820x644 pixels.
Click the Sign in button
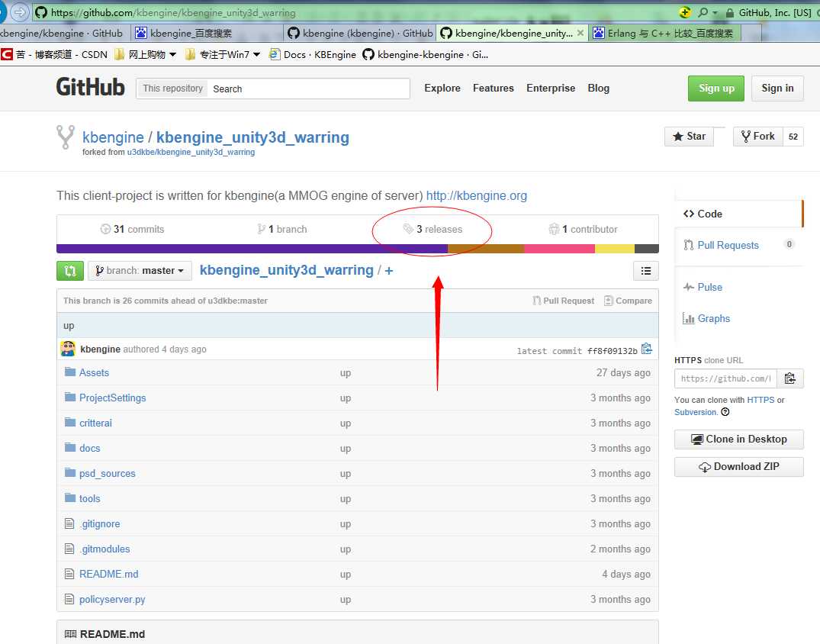pos(777,89)
